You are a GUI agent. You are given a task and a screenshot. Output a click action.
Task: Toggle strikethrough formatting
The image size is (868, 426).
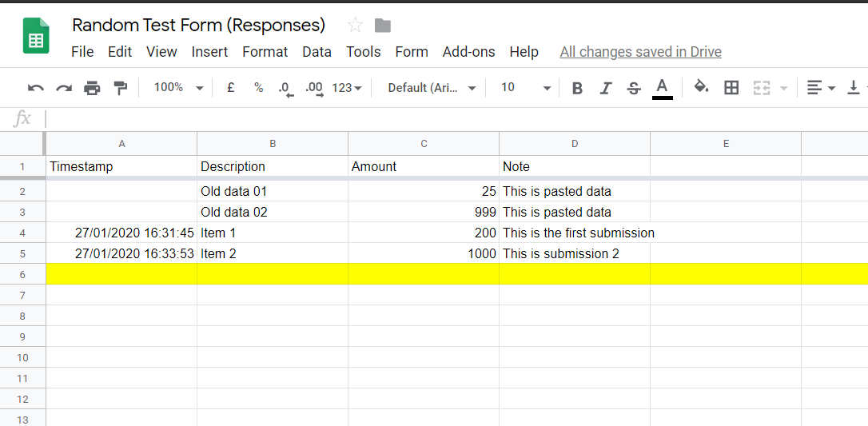tap(634, 88)
